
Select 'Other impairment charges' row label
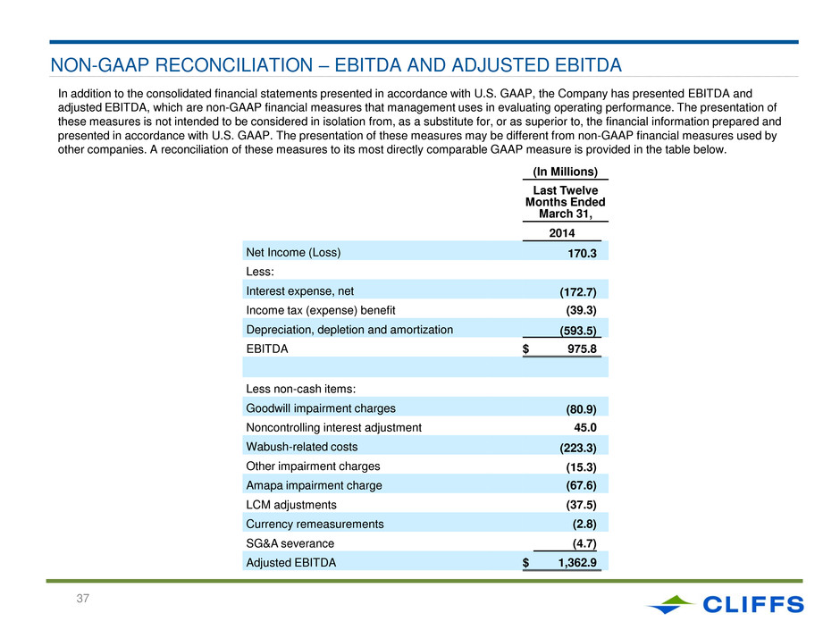point(313,466)
